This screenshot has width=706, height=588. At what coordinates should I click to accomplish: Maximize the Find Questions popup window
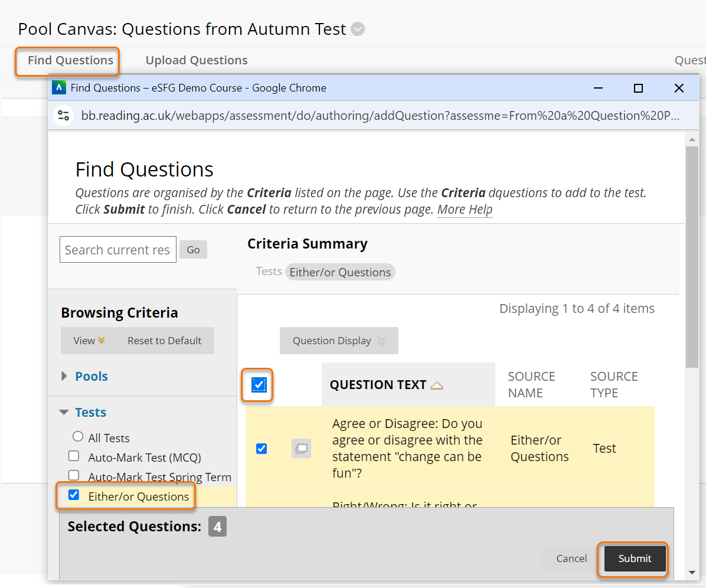[638, 88]
